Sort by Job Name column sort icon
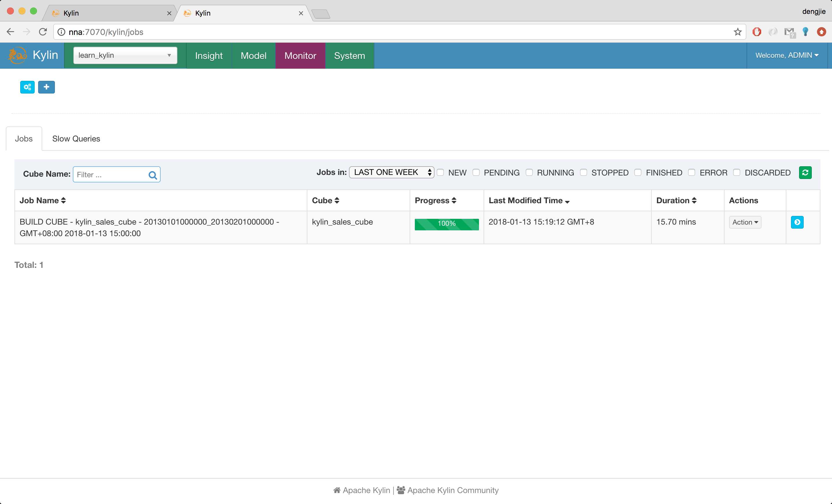This screenshot has width=832, height=504. [63, 200]
